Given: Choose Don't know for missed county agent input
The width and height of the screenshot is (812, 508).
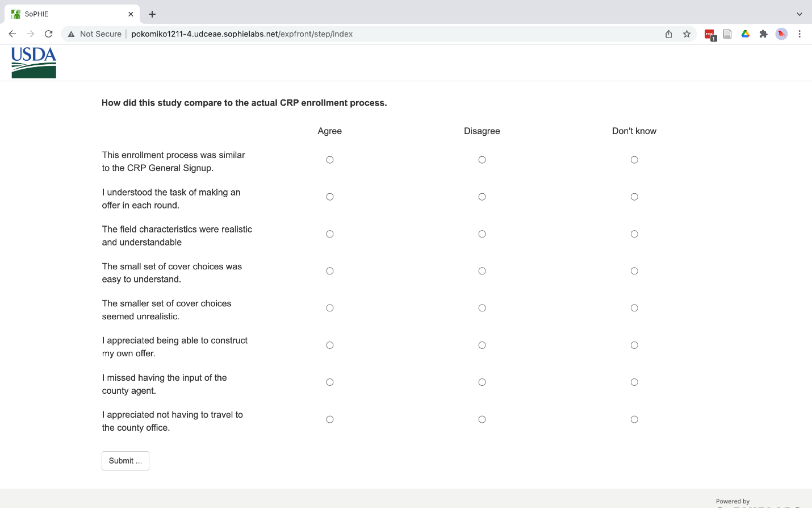Looking at the screenshot, I should pyautogui.click(x=634, y=382).
